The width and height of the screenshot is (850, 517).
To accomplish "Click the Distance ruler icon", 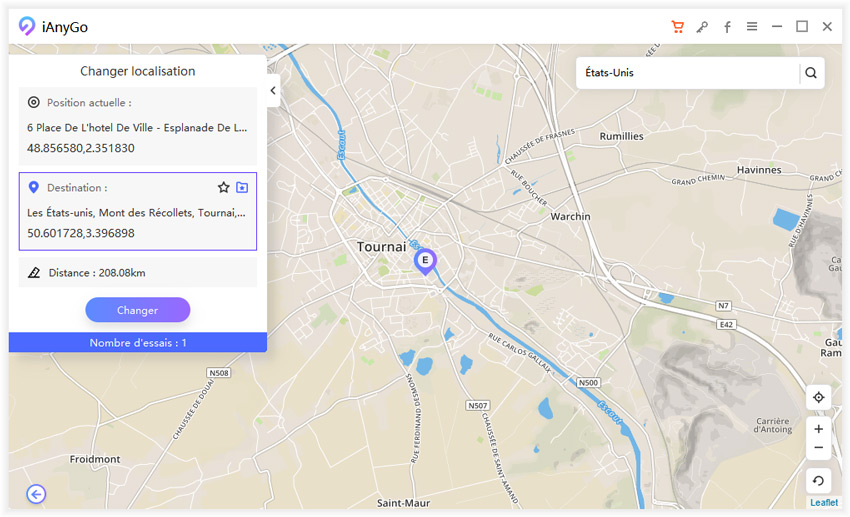I will [x=34, y=273].
